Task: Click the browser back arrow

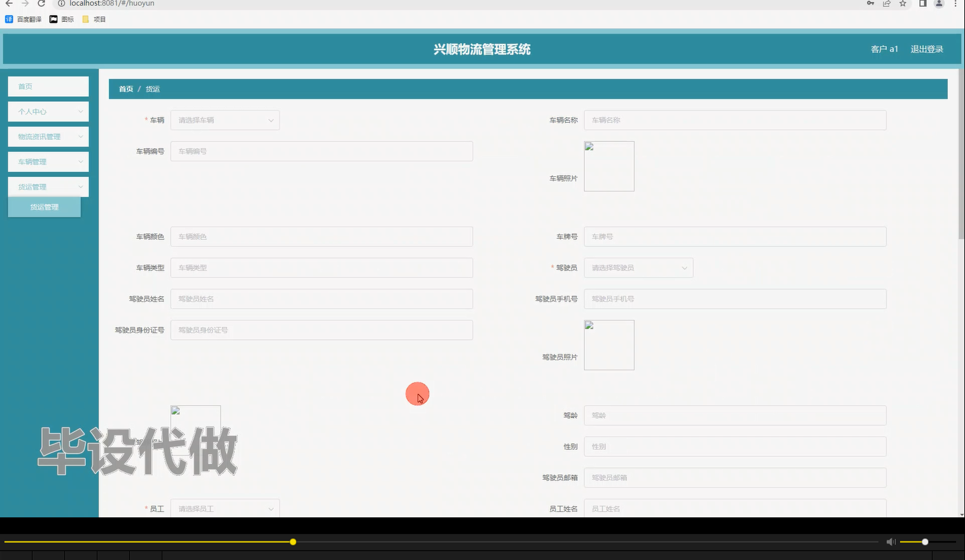Action: click(x=10, y=4)
